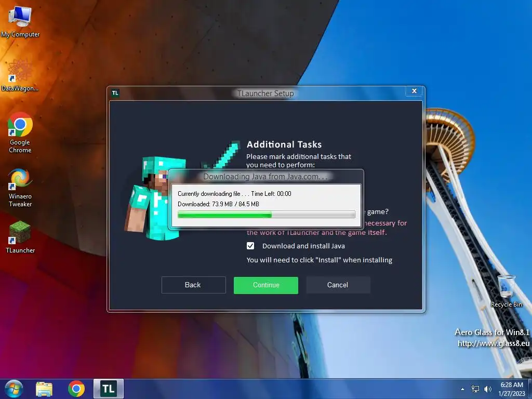
Task: Click the Downloading Java from Java.com title
Action: tap(265, 177)
